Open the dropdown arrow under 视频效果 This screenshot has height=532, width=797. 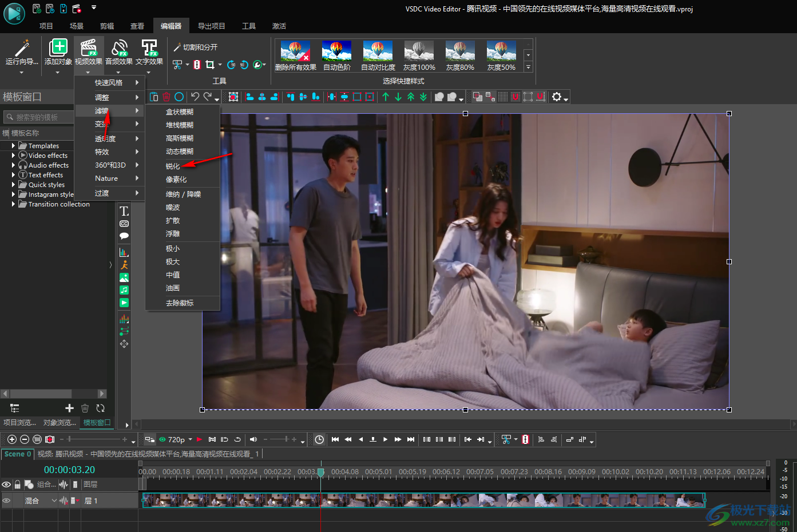[x=88, y=72]
